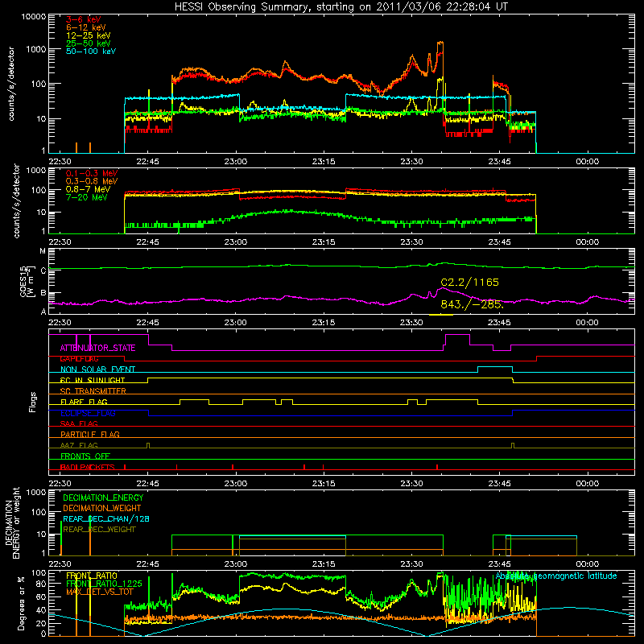Click the HESSI Observing Summary title text
Viewport: 644px width, 644px height.
341,6
